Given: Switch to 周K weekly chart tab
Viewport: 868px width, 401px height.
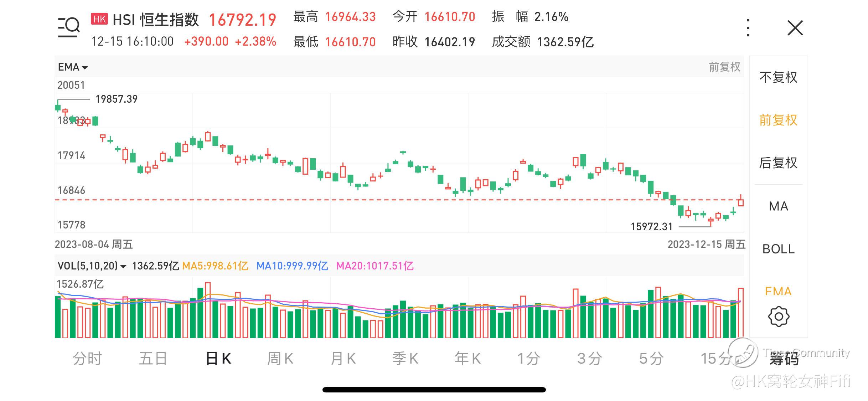Looking at the screenshot, I should click(x=280, y=359).
